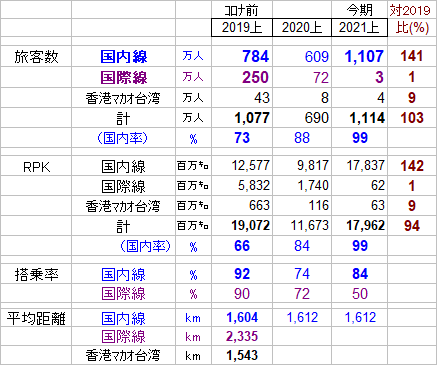437x365 pixels.
Task: Click the 対2019 header cell
Action: coord(410,11)
